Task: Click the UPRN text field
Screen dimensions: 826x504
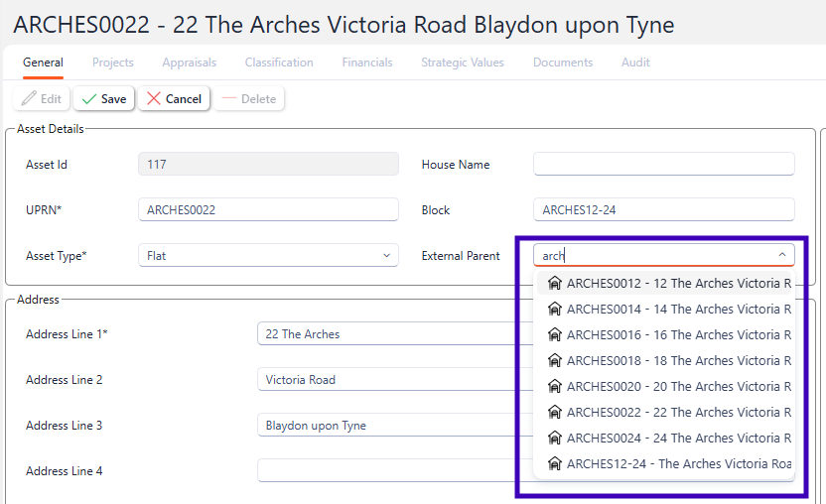Action: (268, 210)
